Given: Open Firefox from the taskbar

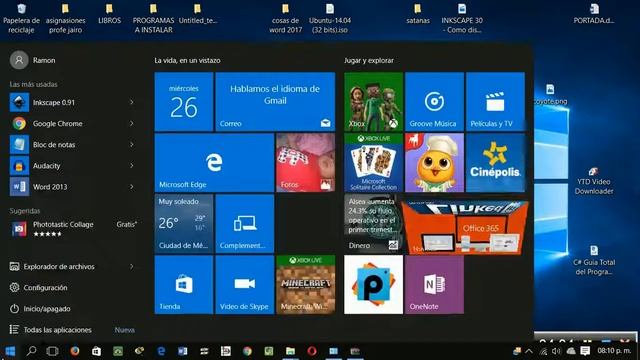Looking at the screenshot, I should click(x=74, y=351).
